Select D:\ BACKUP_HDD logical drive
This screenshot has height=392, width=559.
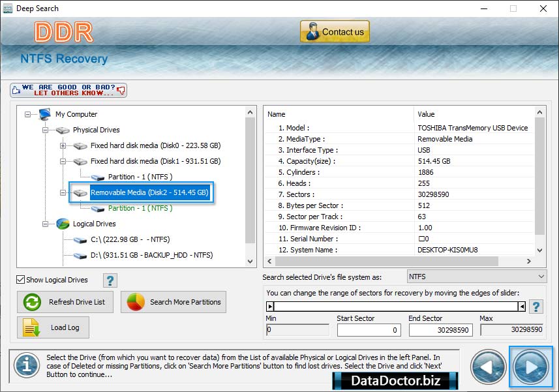point(151,255)
